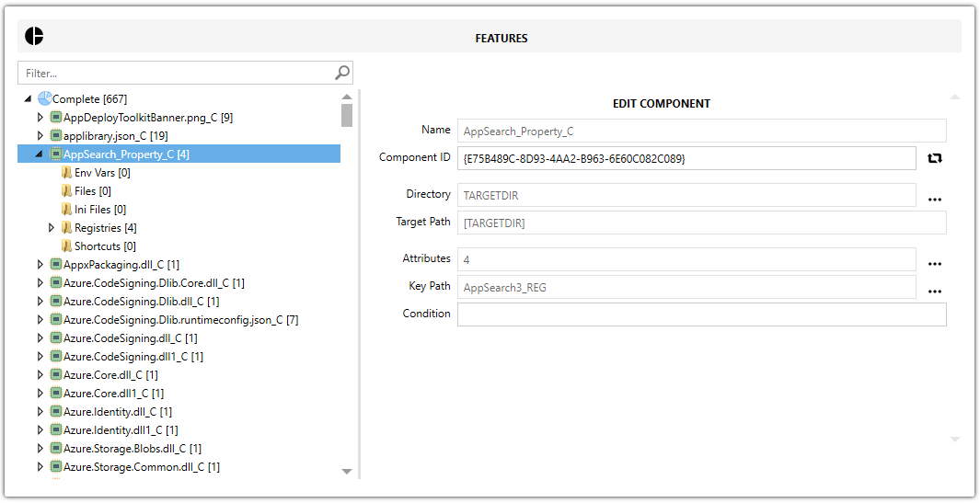
Task: Select Files [0] tree item
Action: tap(93, 190)
